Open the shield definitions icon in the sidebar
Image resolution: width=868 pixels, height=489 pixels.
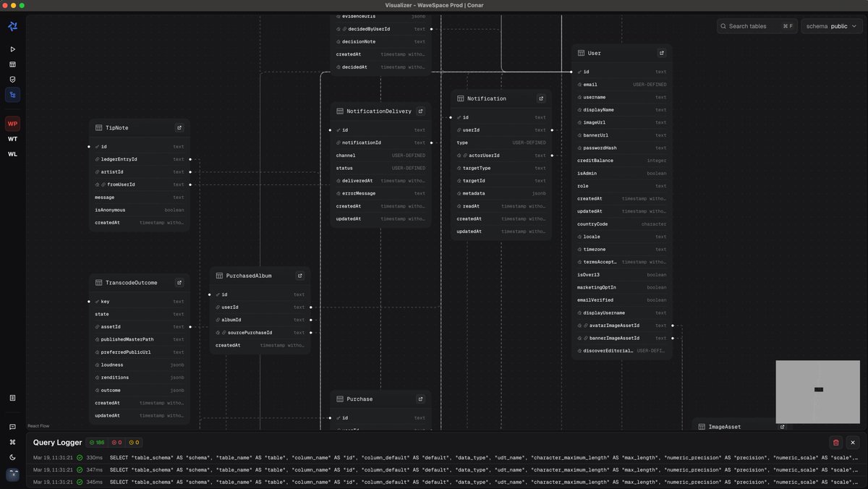click(12, 80)
